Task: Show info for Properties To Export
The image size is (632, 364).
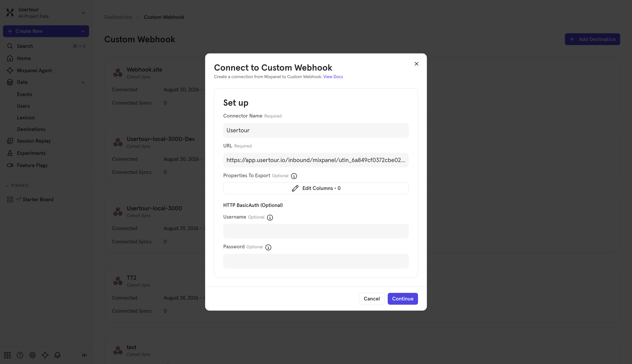Action: (x=294, y=176)
